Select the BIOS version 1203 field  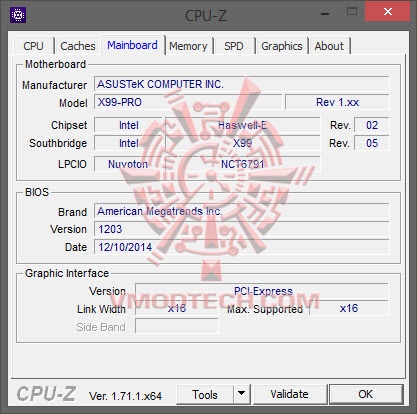pyautogui.click(x=242, y=229)
